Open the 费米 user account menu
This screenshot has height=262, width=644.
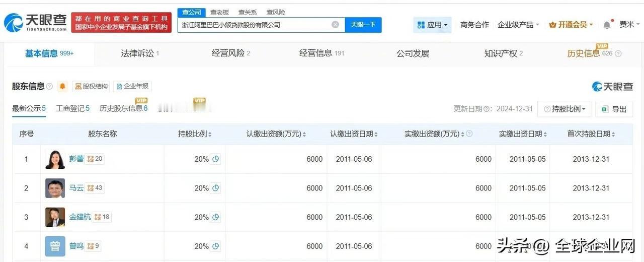630,25
